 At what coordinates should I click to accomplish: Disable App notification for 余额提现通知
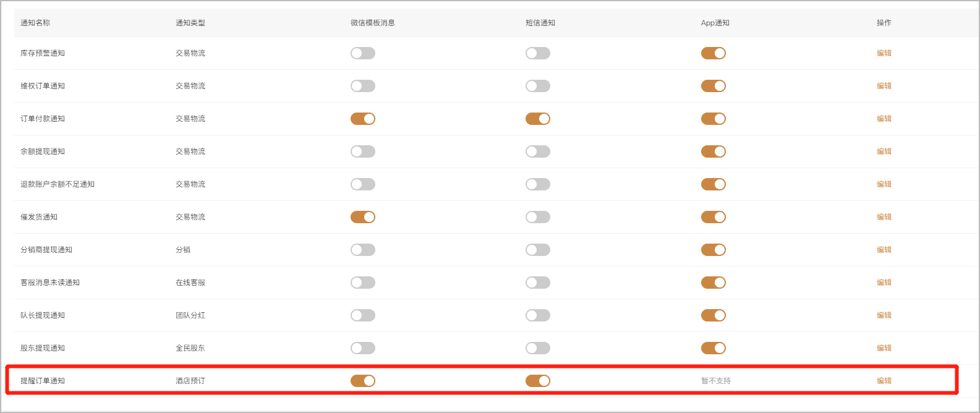click(x=713, y=151)
